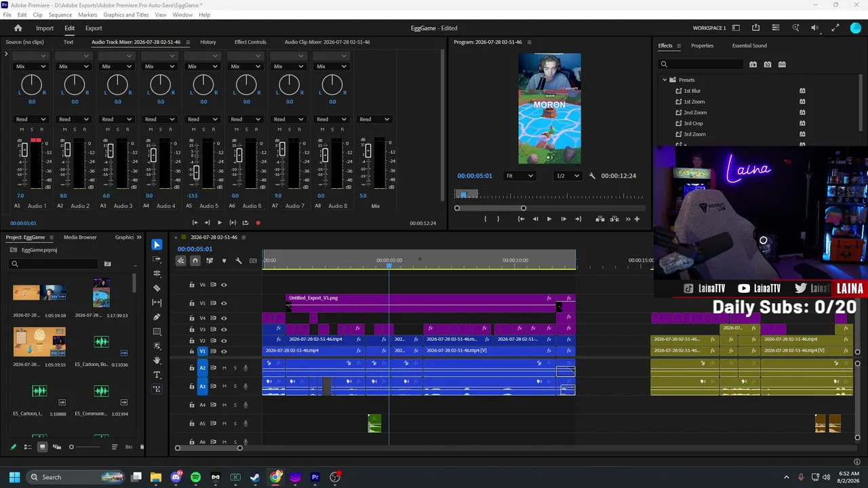Viewport: 868px width, 488px height.
Task: Adjust Audio 5 volume fader
Action: pos(196,173)
